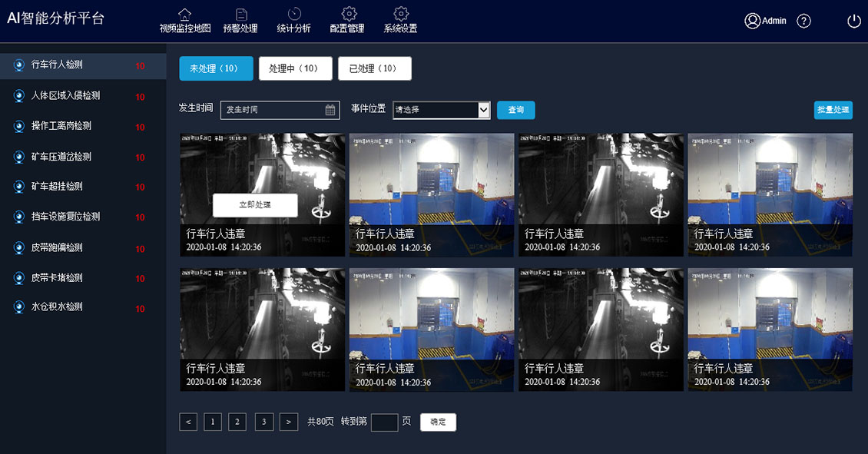Switch to the 处理中（10） tab
Image resolution: width=868 pixels, height=454 pixels.
pyautogui.click(x=295, y=68)
